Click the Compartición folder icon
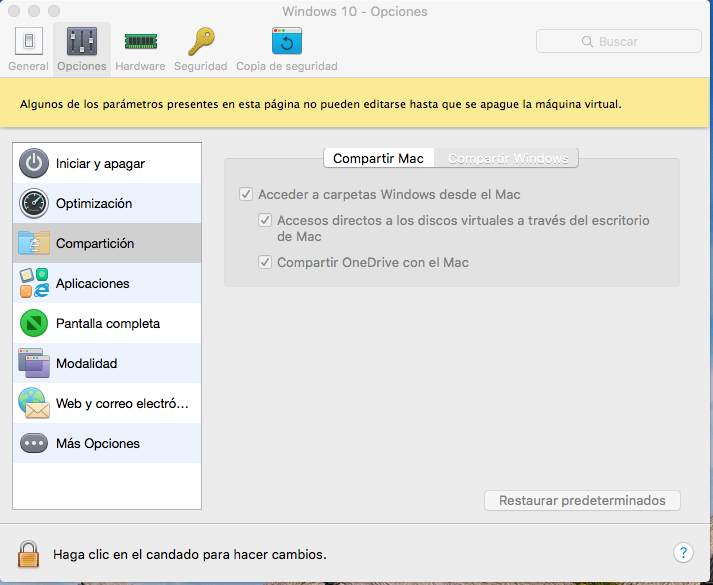This screenshot has height=585, width=713. point(34,243)
